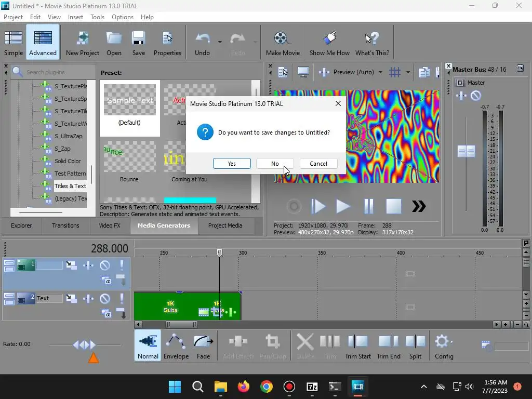This screenshot has width=532, height=399.
Task: Select S_UltraZap plug-in
Action: click(x=68, y=136)
